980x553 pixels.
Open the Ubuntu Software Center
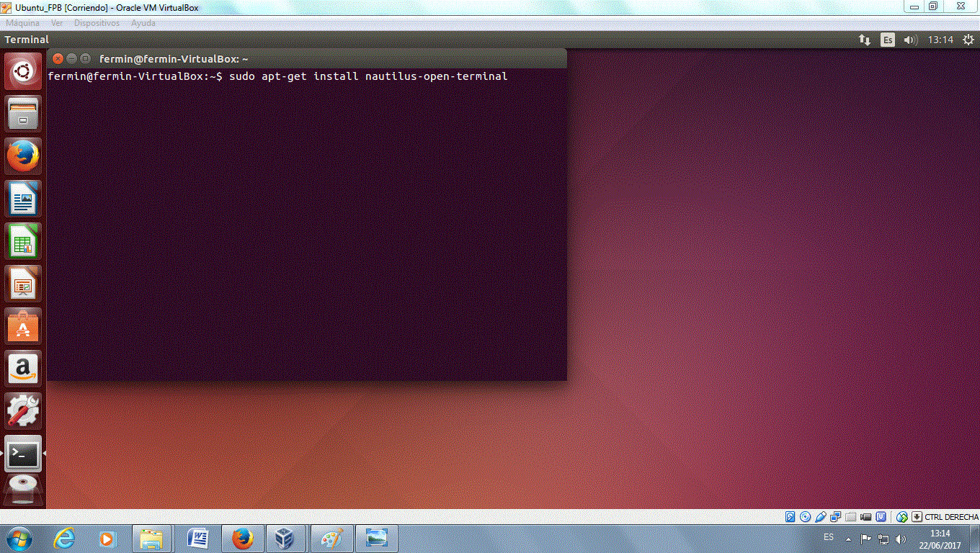22,326
